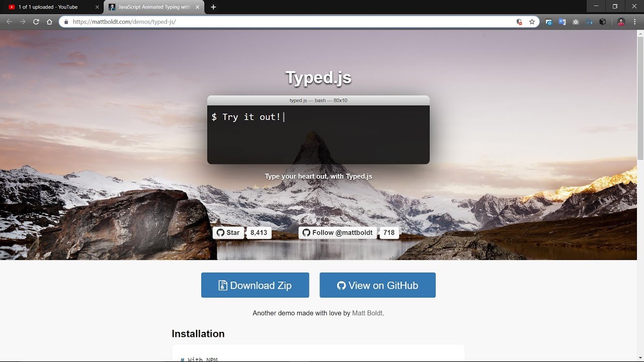Open the Google Translate extension

562,22
